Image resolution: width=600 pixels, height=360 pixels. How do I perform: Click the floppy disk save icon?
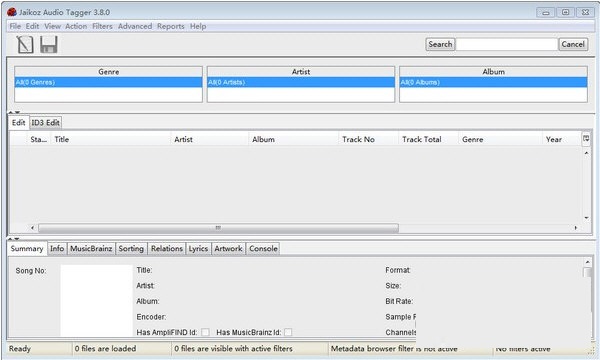coord(49,45)
